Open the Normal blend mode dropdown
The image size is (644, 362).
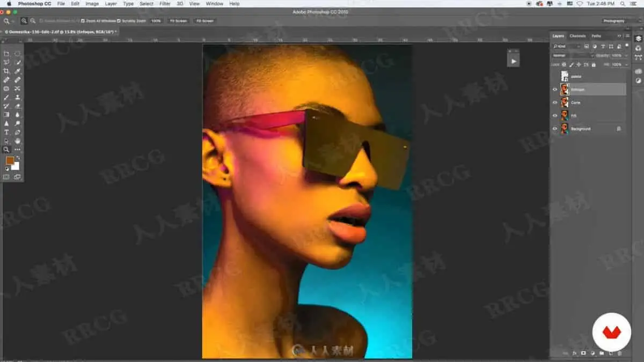[573, 55]
